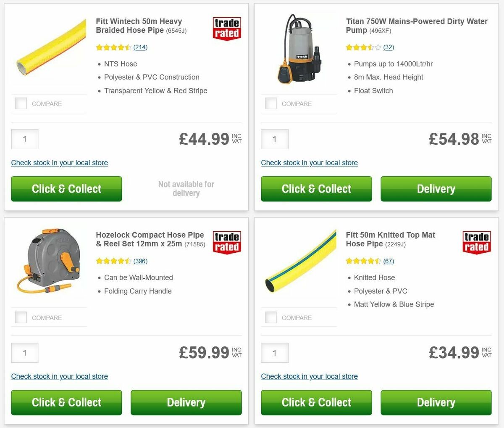Click quantity field for Fitt 50m Knitted hose
Image resolution: width=504 pixels, height=428 pixels.
274,353
